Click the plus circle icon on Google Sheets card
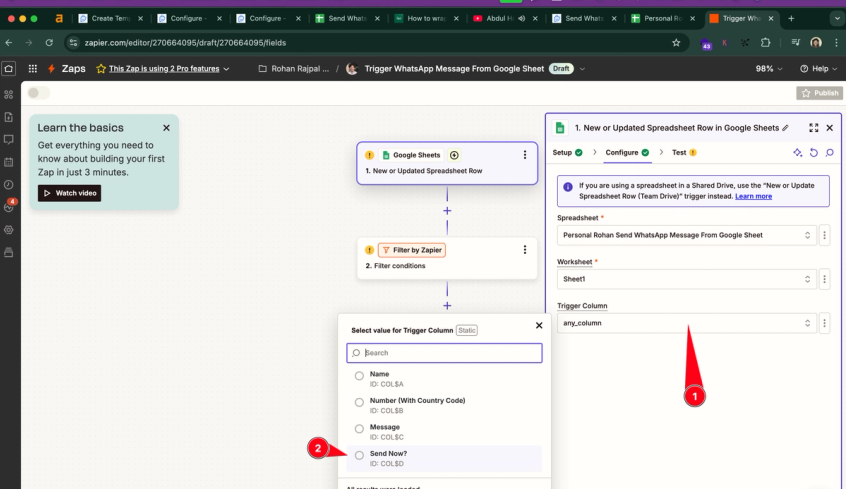Image resolution: width=846 pixels, height=489 pixels. [x=454, y=155]
